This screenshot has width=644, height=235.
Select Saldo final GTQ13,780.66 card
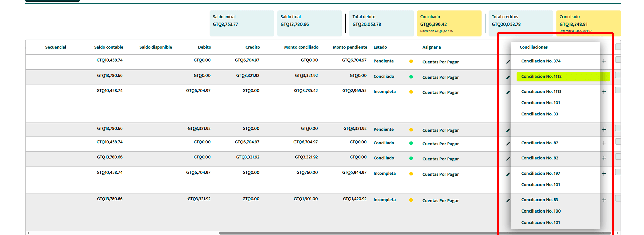click(x=310, y=23)
